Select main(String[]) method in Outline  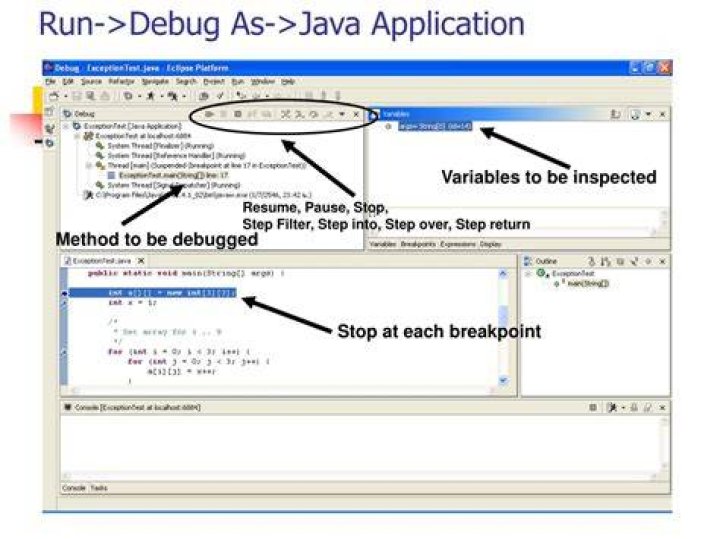588,284
